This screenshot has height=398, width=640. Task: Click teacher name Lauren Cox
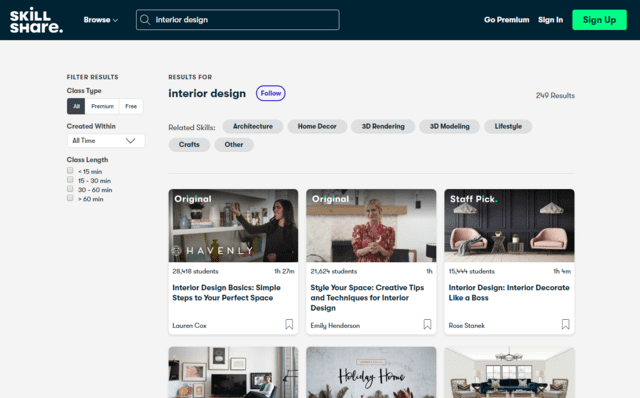[189, 325]
